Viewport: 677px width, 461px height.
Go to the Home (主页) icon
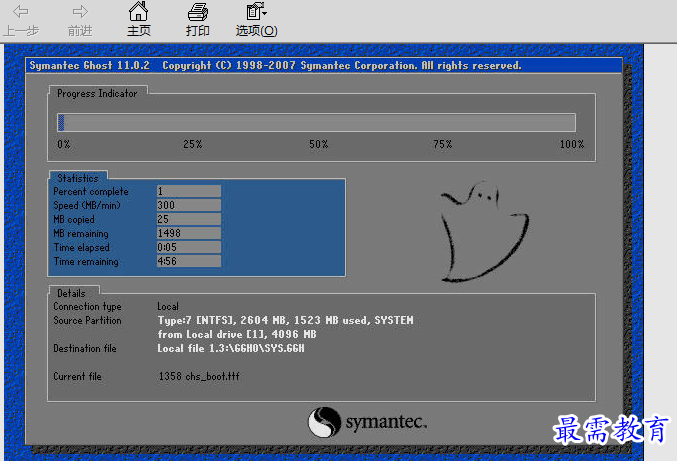pyautogui.click(x=139, y=11)
